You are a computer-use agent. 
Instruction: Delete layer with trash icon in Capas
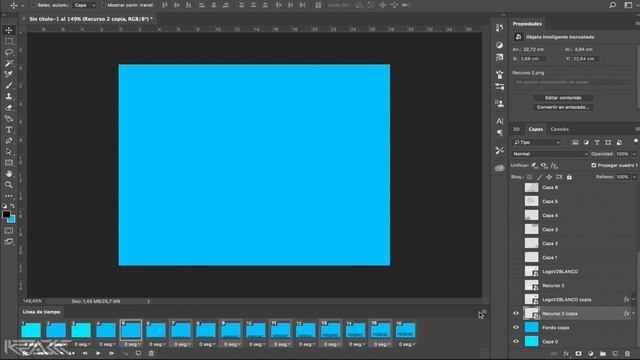(627, 354)
